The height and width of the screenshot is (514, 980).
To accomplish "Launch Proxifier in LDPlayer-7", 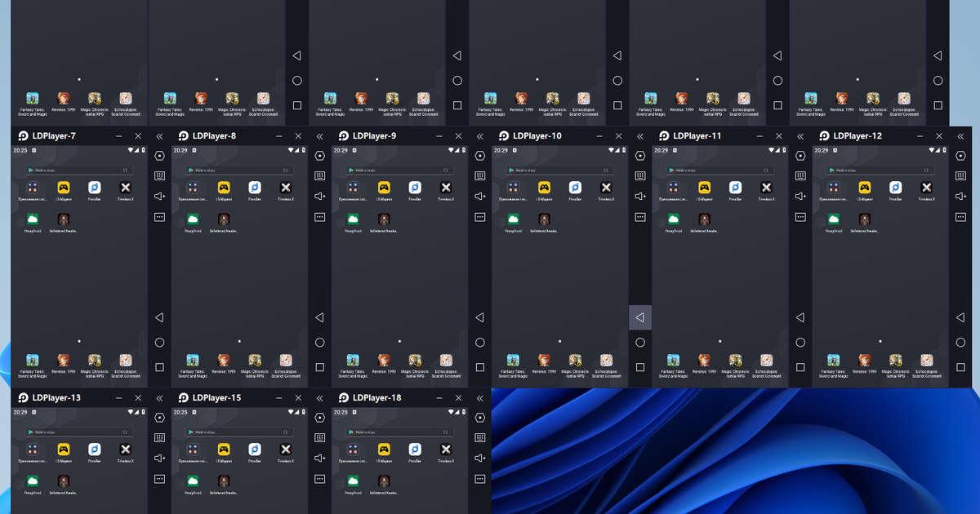I will tap(95, 188).
